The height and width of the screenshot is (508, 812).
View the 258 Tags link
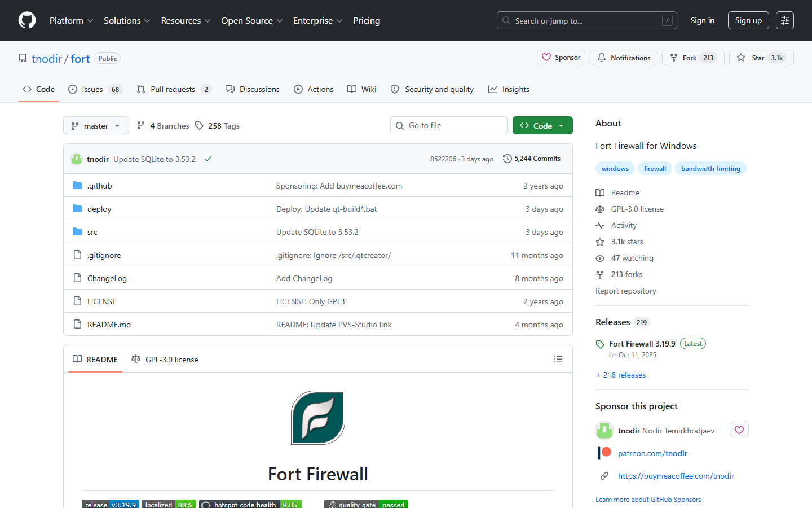click(x=218, y=125)
